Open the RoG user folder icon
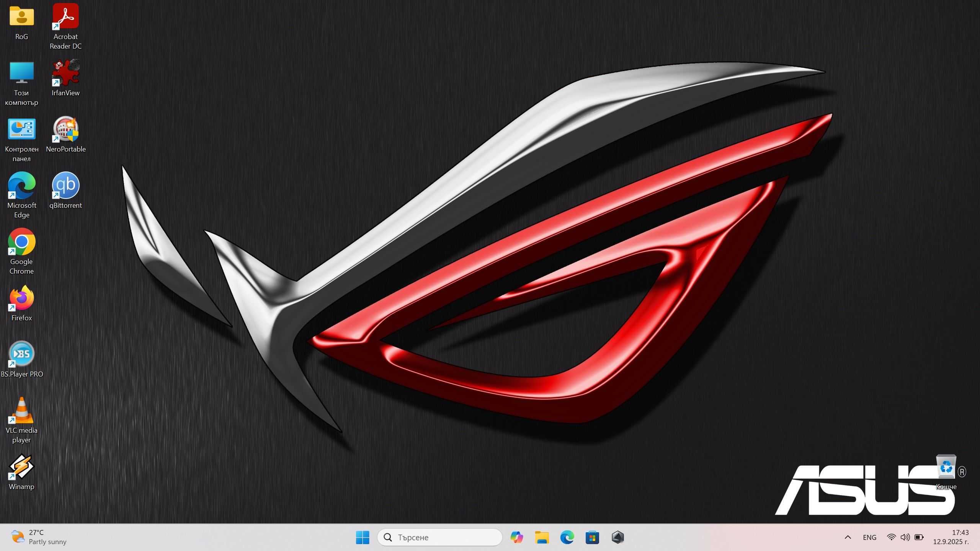 point(21,16)
